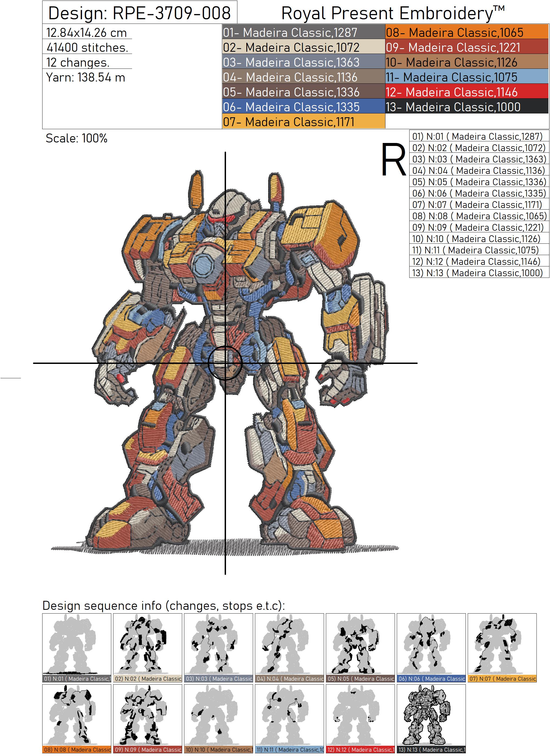This screenshot has height=756, width=550.
Task: Click the Royal Present Embroidery heading
Action: click(393, 13)
